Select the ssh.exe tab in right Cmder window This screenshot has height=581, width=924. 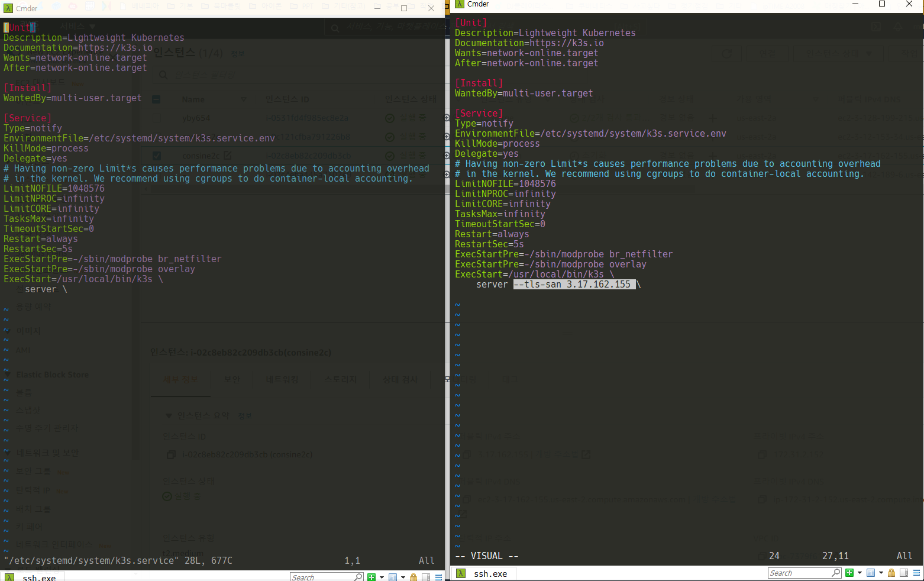click(x=483, y=573)
